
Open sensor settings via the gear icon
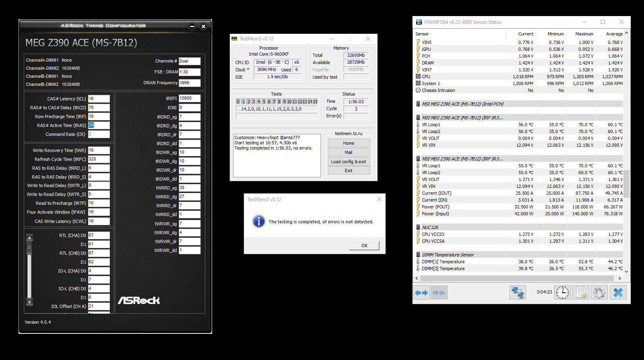pos(599,293)
